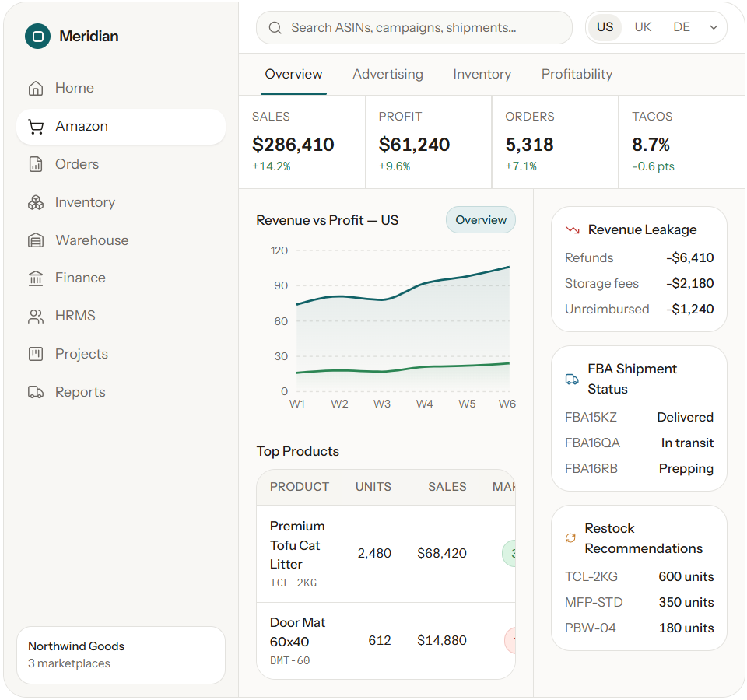Click the Overview chip on the chart
Screen dimensions: 747x700
481,220
